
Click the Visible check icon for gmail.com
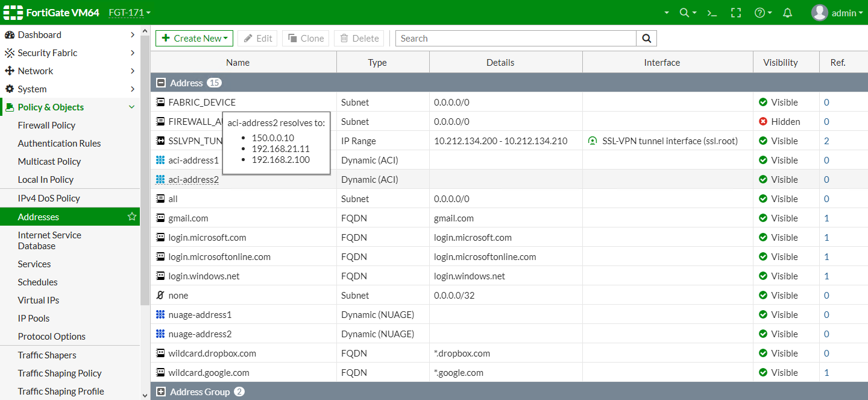[763, 218]
